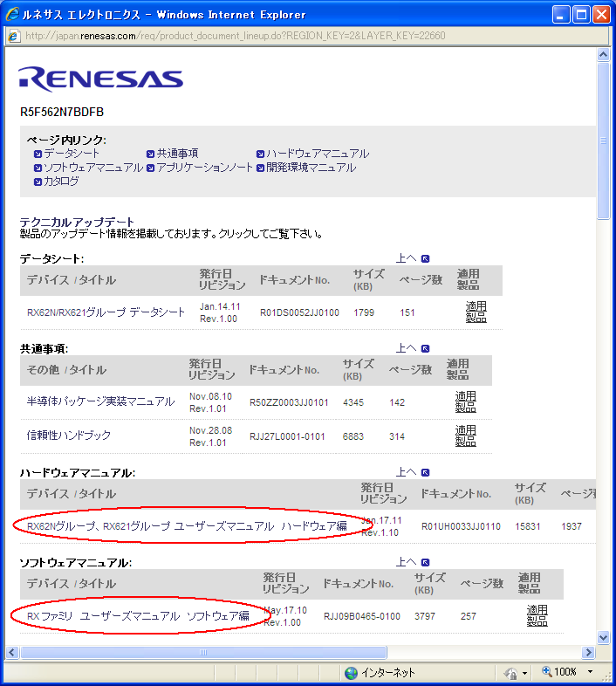This screenshot has height=686, width=616.
Task: Click the horizontal scrollbar left arrow
Action: pyautogui.click(x=12, y=652)
